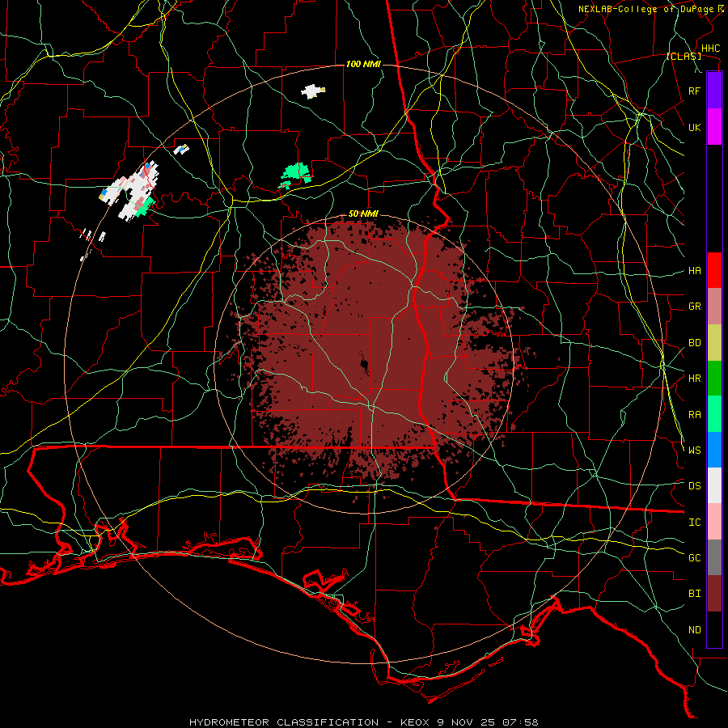
Task: Pick the HR dark green legend swatch
Action: tap(714, 378)
